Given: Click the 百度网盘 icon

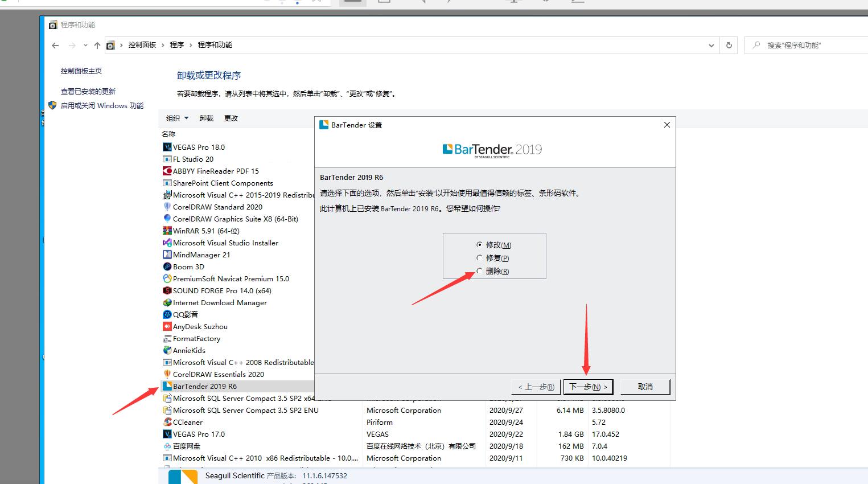Looking at the screenshot, I should tap(167, 446).
